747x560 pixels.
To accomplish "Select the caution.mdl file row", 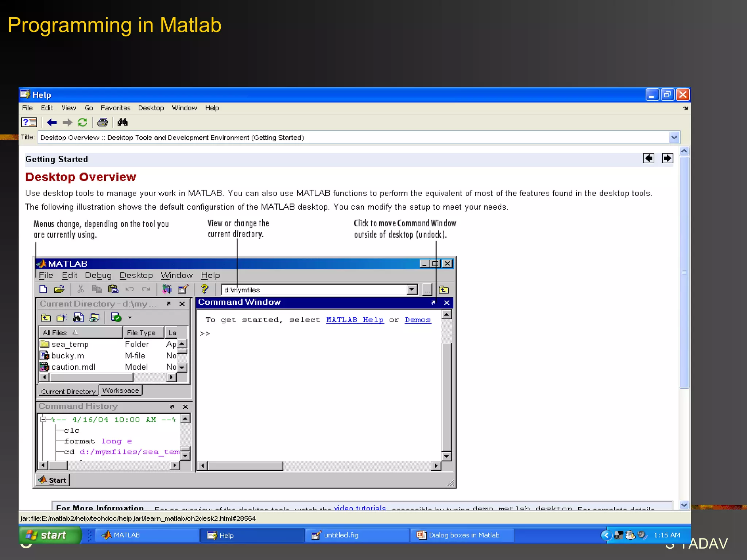I will pyautogui.click(x=108, y=367).
